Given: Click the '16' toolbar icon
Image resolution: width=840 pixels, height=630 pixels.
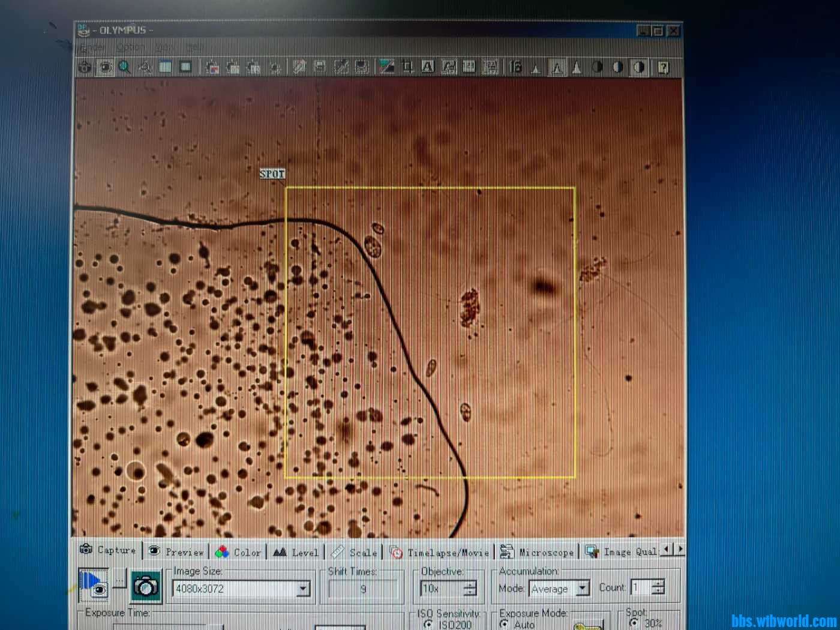Looking at the screenshot, I should coord(515,67).
